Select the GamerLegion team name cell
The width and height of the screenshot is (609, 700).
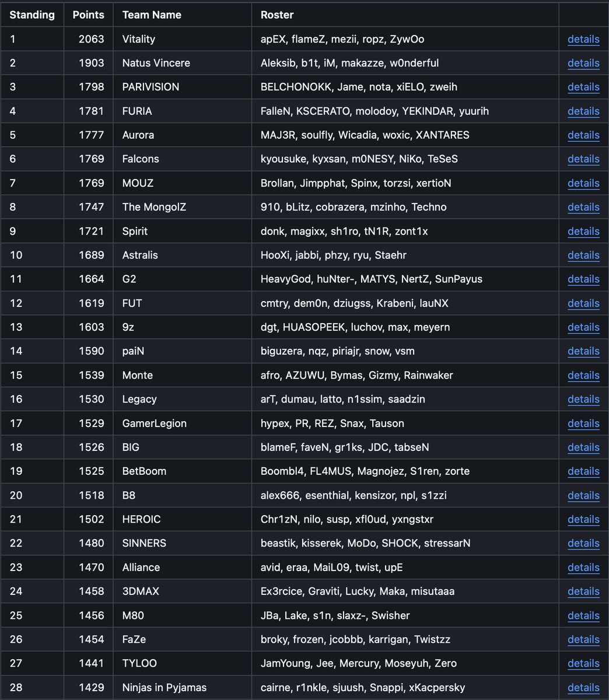[183, 423]
